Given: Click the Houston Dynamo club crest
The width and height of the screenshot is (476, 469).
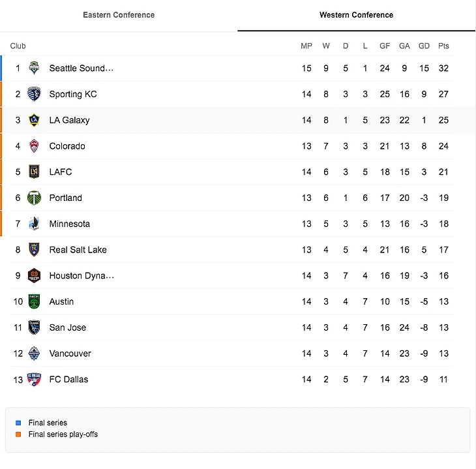Looking at the screenshot, I should 34,276.
